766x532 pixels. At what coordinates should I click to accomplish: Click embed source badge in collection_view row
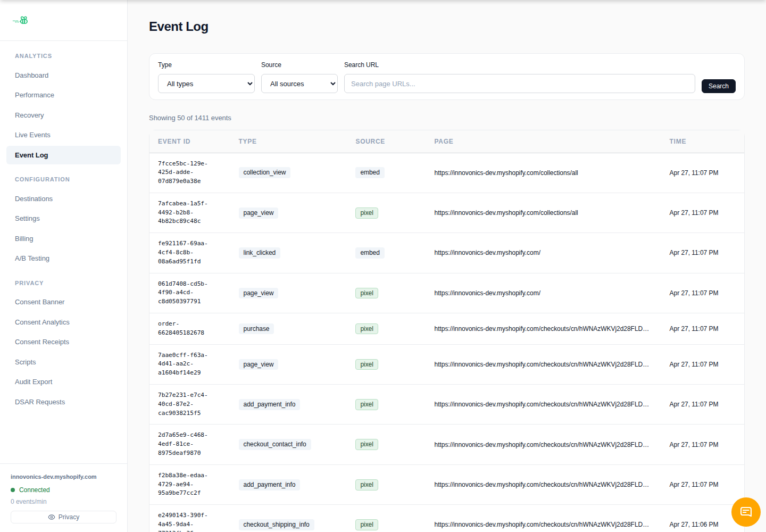point(370,172)
